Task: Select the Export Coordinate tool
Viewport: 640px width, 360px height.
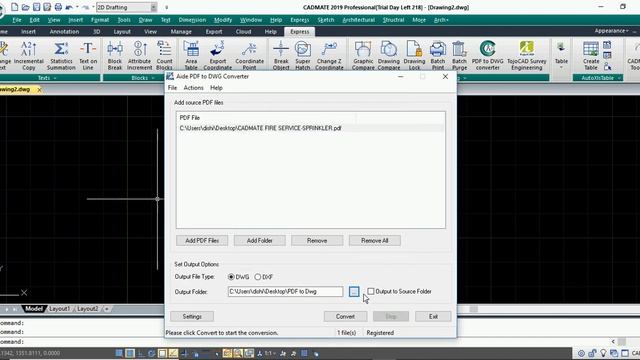Action: point(218,56)
